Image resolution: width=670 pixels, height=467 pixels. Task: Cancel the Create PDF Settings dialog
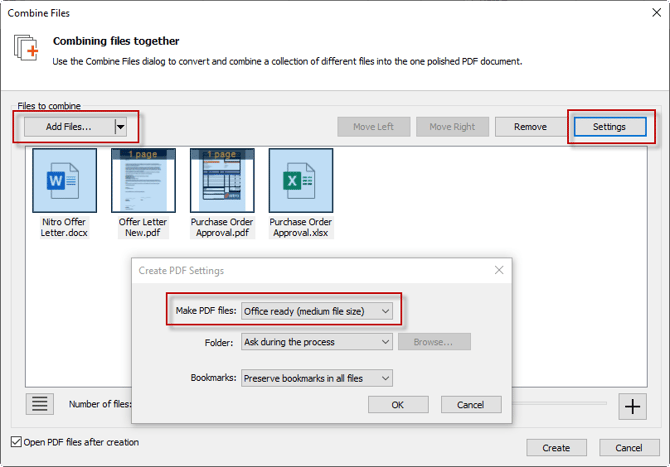click(x=470, y=405)
